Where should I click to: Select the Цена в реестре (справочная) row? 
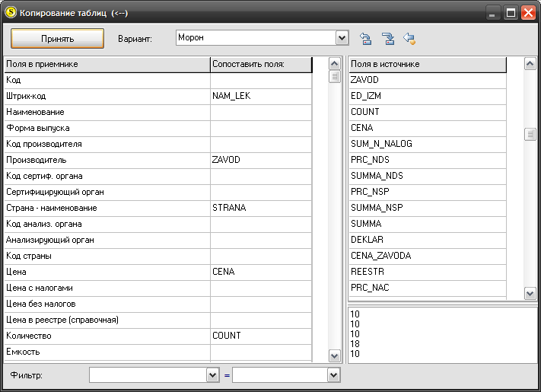pyautogui.click(x=107, y=320)
